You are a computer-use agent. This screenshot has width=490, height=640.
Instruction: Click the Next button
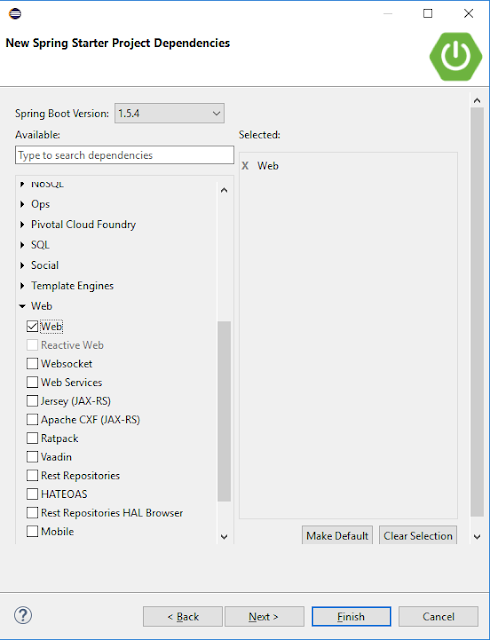(x=264, y=616)
